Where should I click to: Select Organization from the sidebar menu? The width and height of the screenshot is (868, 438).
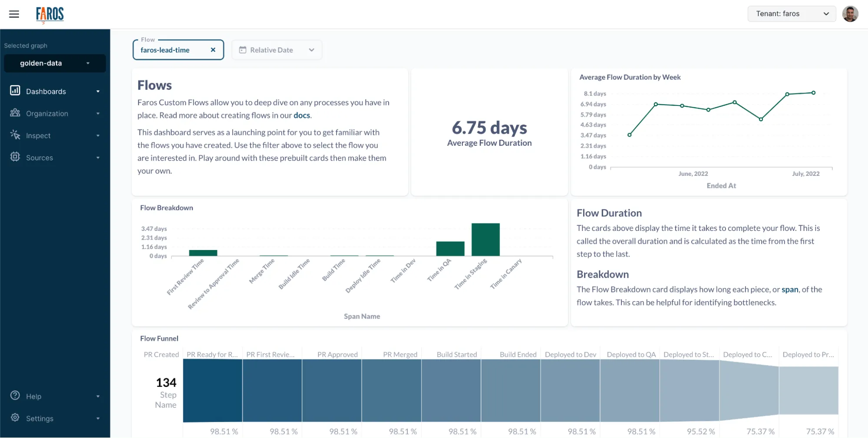tap(47, 113)
